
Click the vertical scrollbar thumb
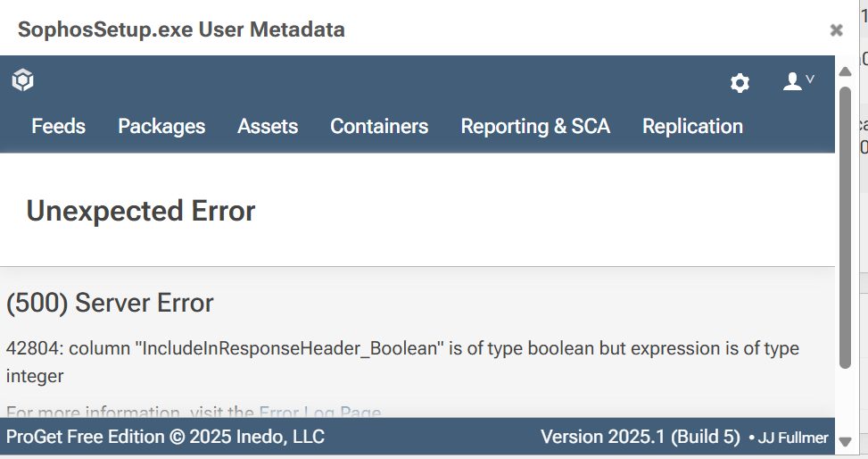pyautogui.click(x=845, y=228)
